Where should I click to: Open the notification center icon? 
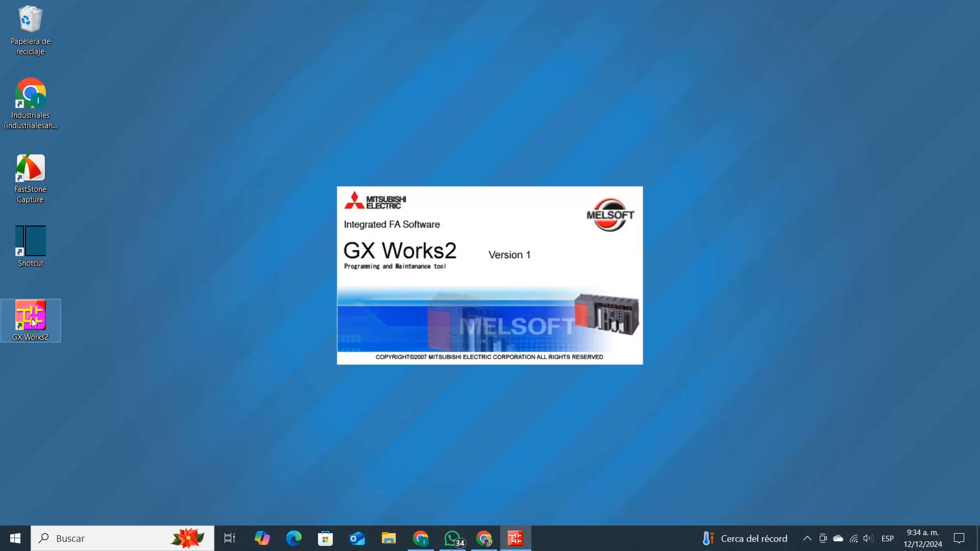(959, 538)
